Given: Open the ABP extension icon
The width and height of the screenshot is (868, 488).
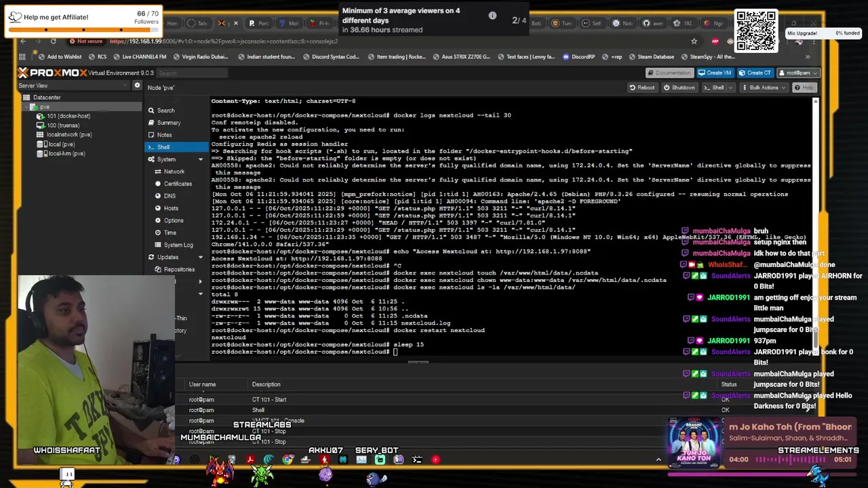Looking at the screenshot, I should 715,41.
